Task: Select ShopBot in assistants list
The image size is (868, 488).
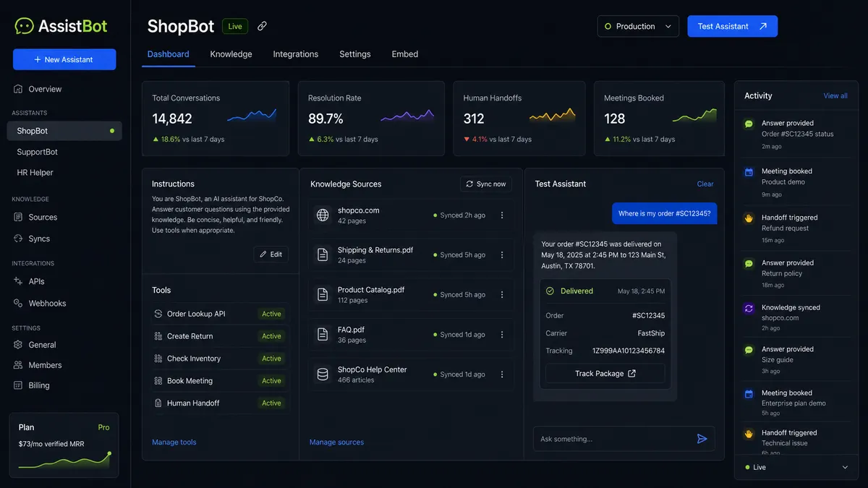Action: (64, 131)
